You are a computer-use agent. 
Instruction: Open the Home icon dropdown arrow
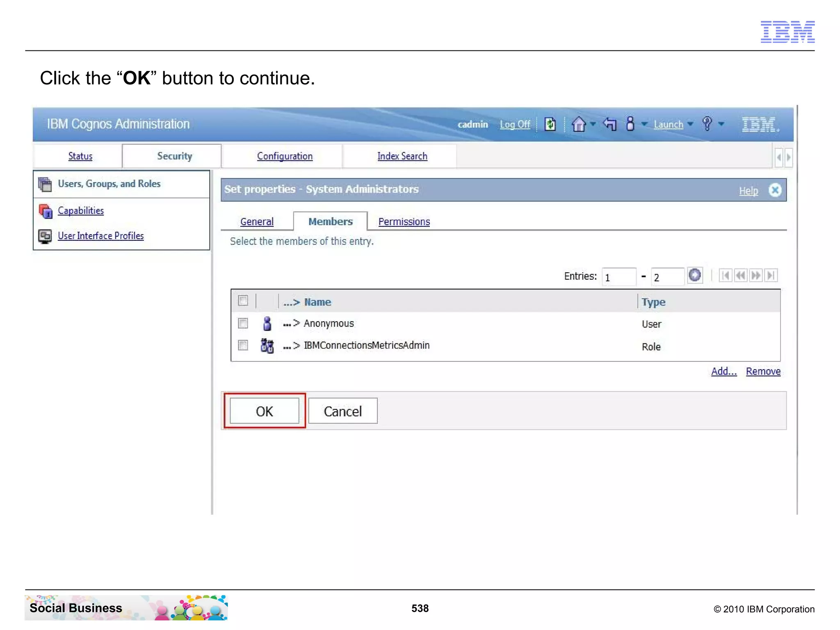tap(593, 124)
